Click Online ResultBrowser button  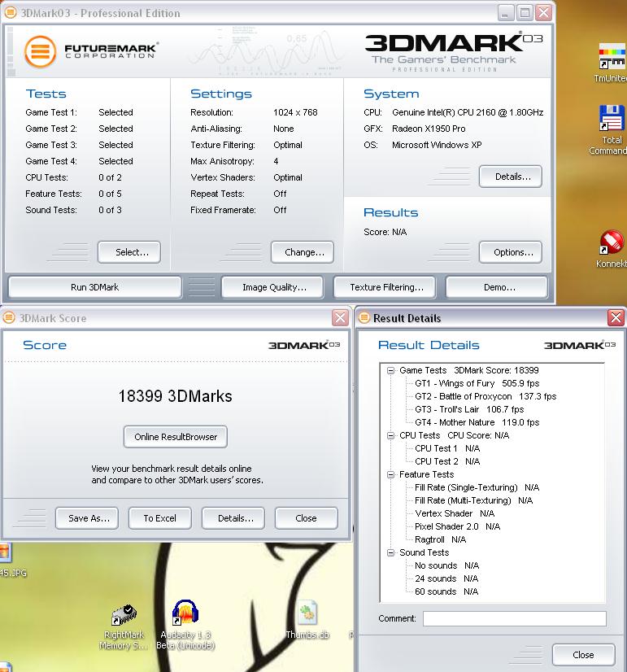(176, 437)
